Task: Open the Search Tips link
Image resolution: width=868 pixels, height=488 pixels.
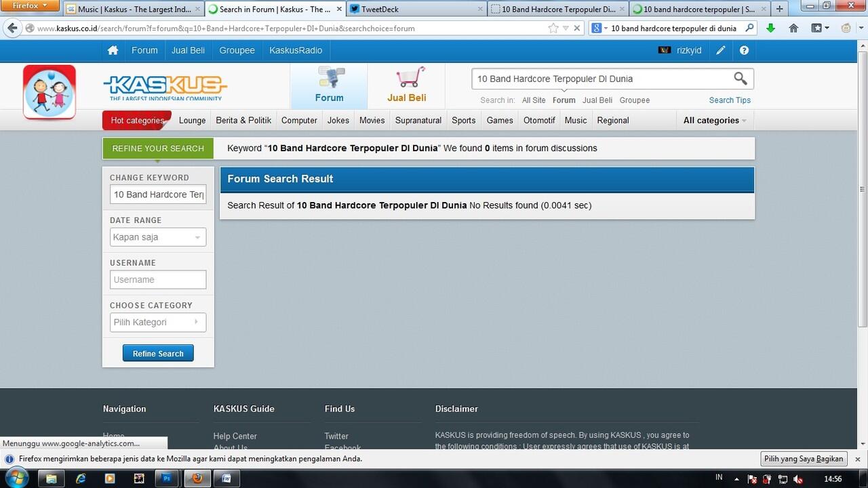Action: (x=730, y=100)
